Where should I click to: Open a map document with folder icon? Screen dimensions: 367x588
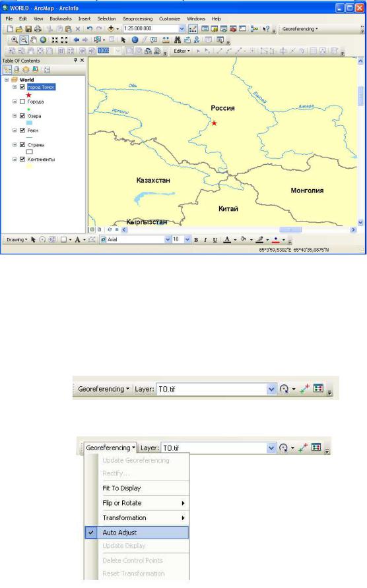(18, 29)
